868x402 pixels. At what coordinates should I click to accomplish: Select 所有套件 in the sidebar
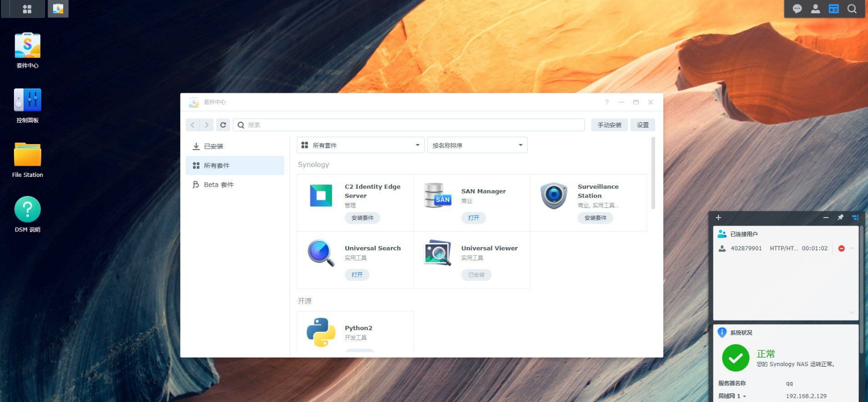(235, 166)
